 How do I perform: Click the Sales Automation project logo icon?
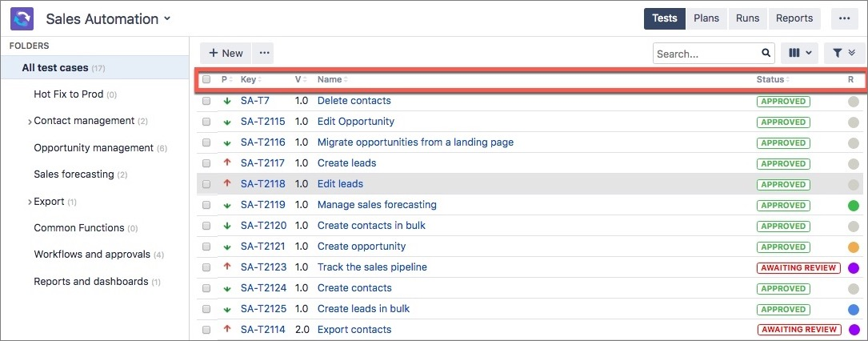(22, 18)
